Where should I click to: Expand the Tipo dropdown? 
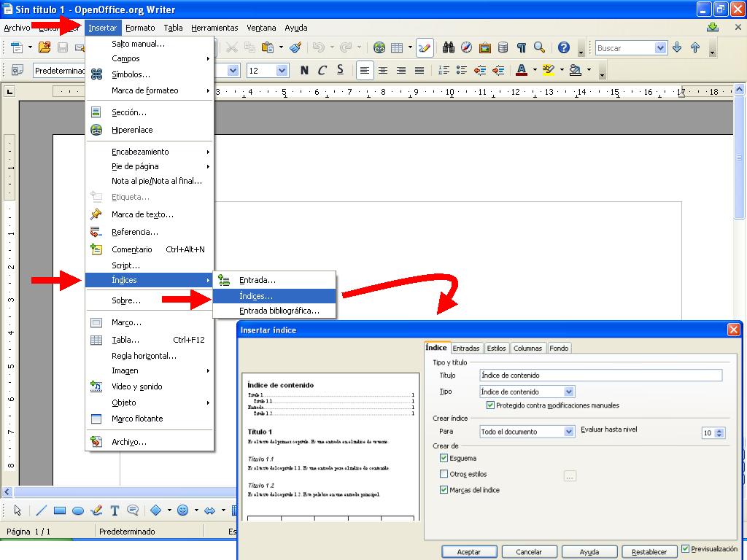(x=569, y=392)
